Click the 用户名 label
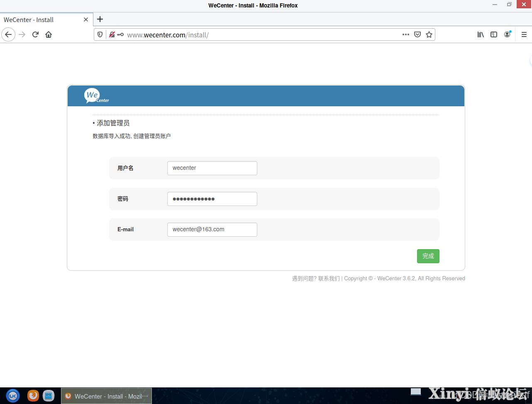532x404 pixels. pyautogui.click(x=125, y=168)
